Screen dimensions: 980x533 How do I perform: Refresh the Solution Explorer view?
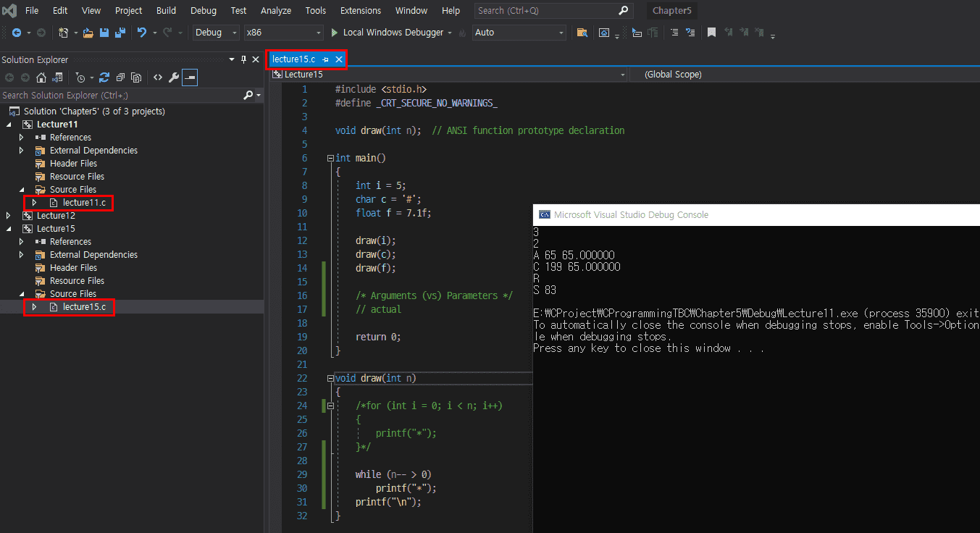click(104, 77)
